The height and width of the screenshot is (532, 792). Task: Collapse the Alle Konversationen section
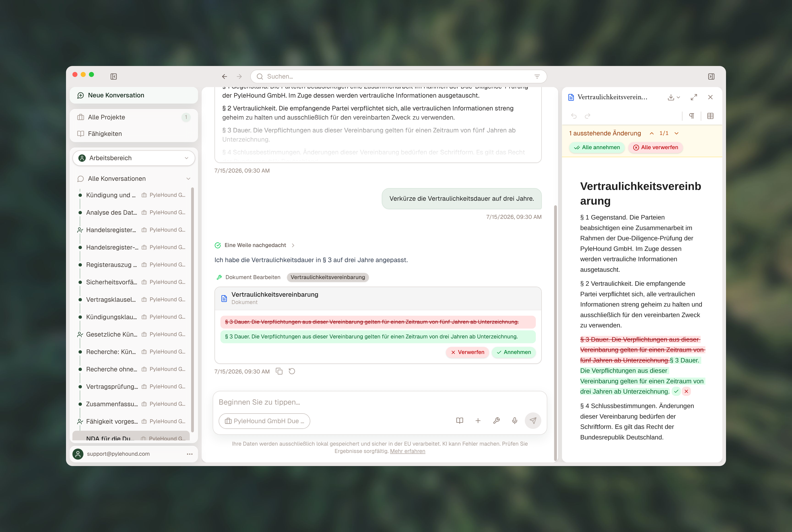188,179
